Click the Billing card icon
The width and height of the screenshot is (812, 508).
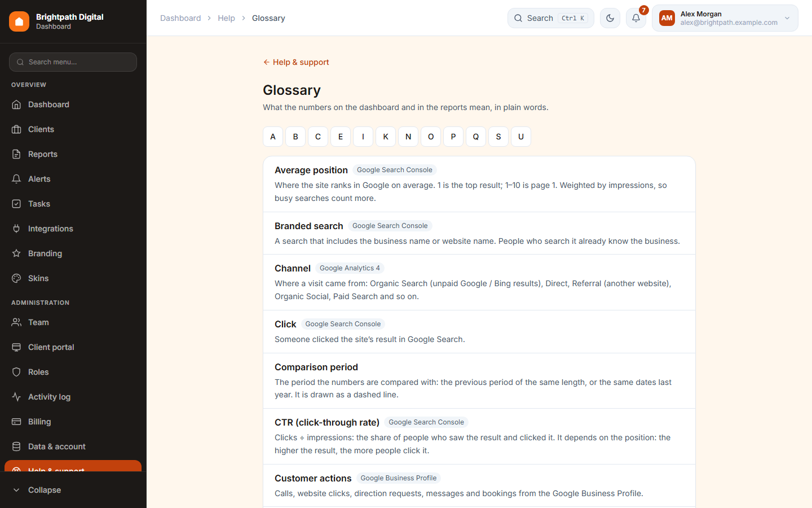(x=16, y=422)
